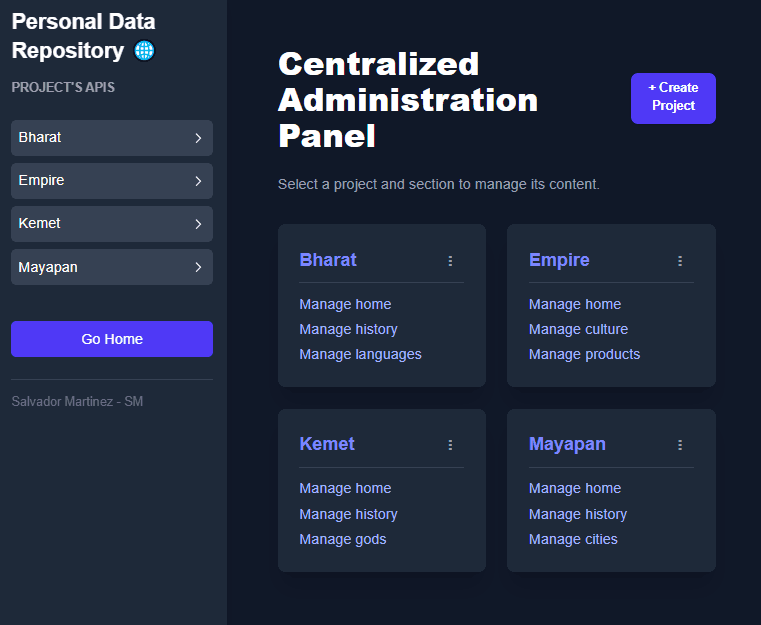Open the three-dot menu on Kemet card
Screen dimensions: 761x625
coord(450,445)
